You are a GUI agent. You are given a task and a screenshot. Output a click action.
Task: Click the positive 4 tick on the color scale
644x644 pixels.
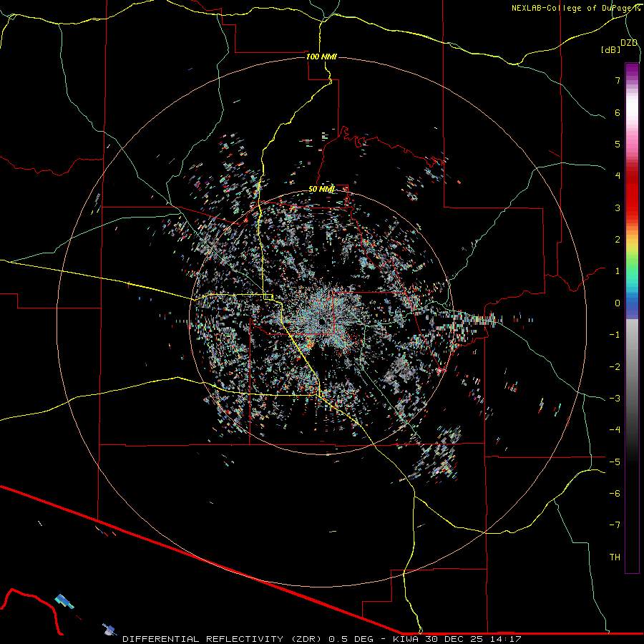click(618, 176)
